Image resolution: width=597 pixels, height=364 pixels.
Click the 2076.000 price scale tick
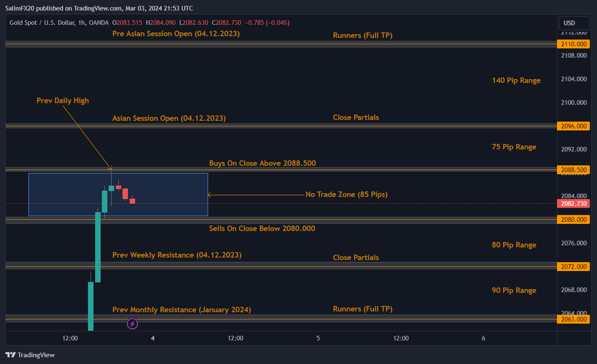573,243
